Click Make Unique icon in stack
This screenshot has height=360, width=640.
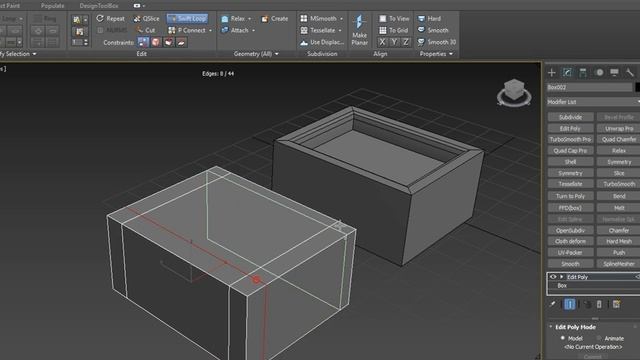tap(587, 304)
